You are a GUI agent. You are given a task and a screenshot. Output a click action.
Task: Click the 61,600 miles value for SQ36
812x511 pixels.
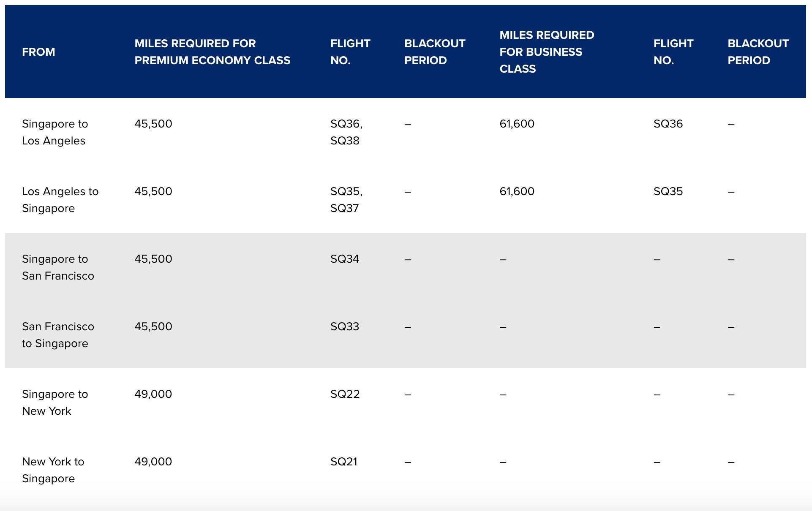[517, 124]
